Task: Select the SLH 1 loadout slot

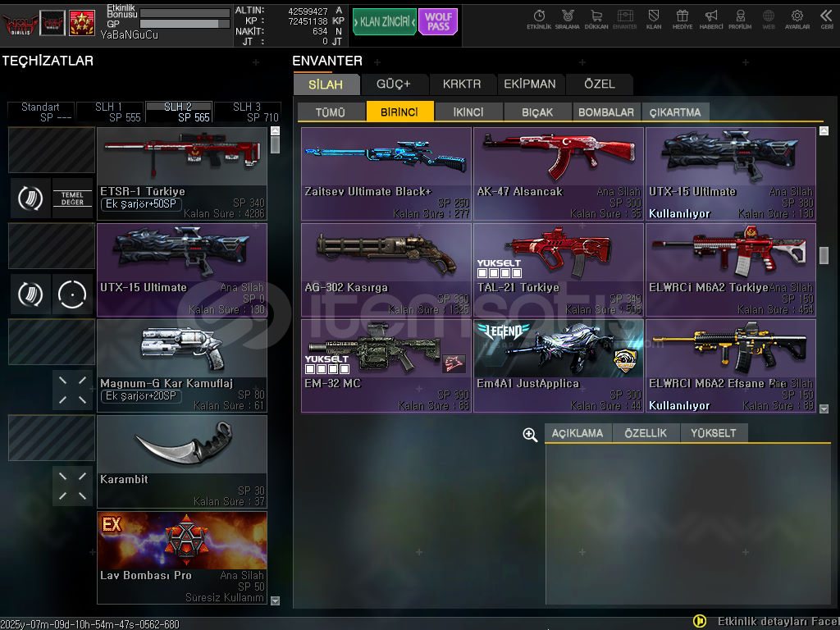Action: tap(110, 112)
